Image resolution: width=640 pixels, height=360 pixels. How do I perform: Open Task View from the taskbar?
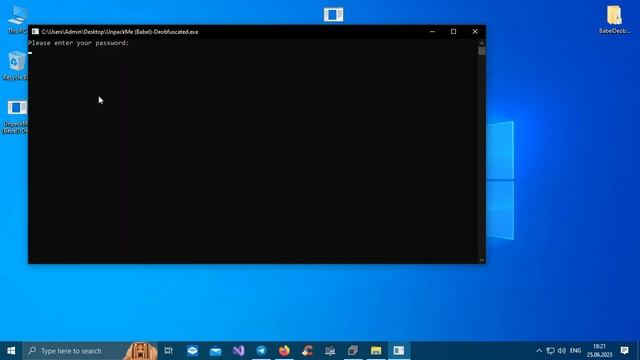(x=169, y=351)
